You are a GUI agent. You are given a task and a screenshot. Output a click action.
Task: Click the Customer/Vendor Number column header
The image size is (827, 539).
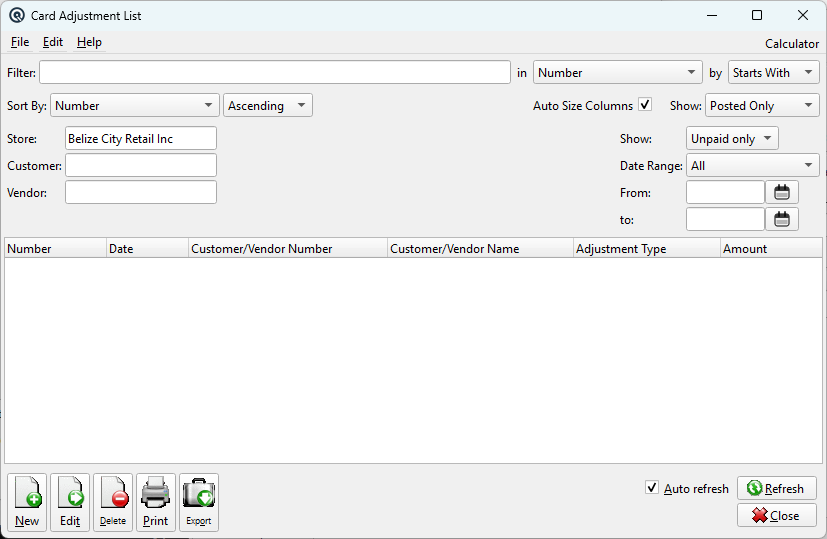[288, 248]
